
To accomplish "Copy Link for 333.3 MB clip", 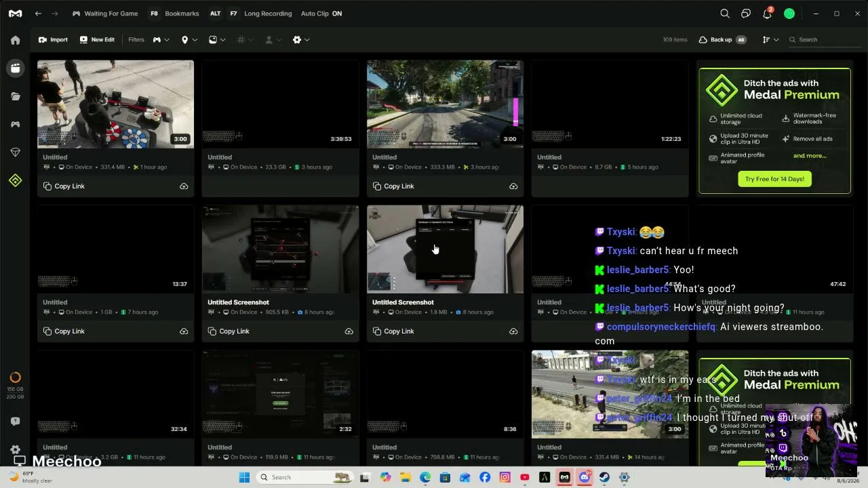I will point(393,186).
